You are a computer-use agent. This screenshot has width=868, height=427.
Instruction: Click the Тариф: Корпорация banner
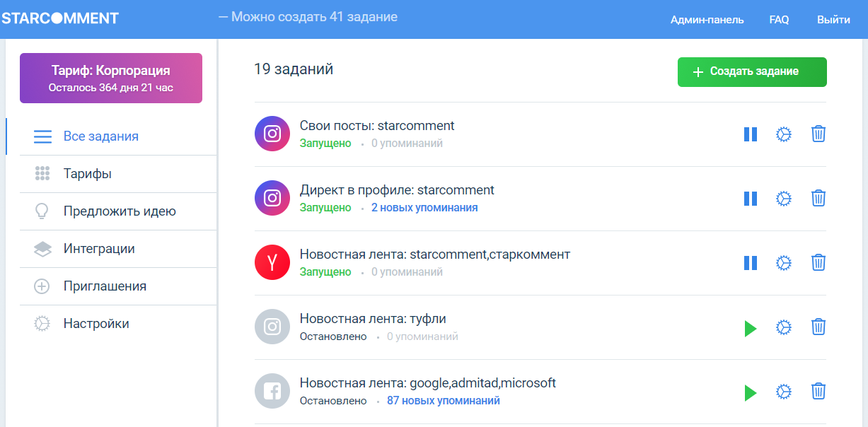pos(111,78)
